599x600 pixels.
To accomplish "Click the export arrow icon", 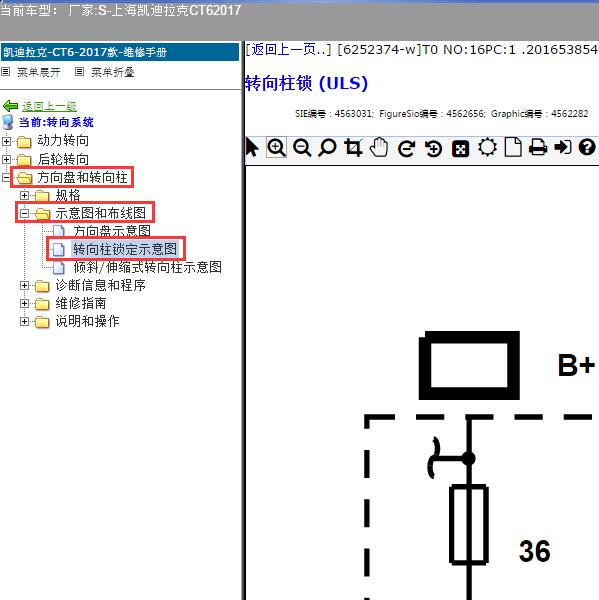I will coord(563,147).
